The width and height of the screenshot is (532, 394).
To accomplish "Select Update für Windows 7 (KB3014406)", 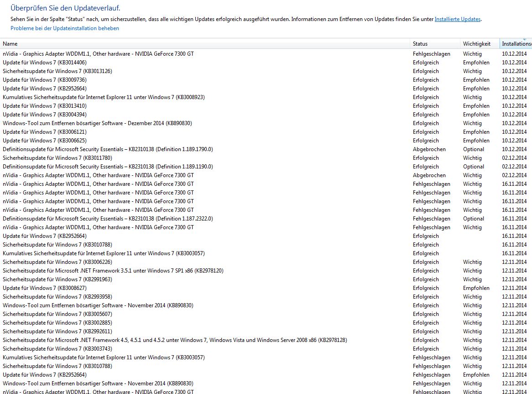I will (266, 63).
